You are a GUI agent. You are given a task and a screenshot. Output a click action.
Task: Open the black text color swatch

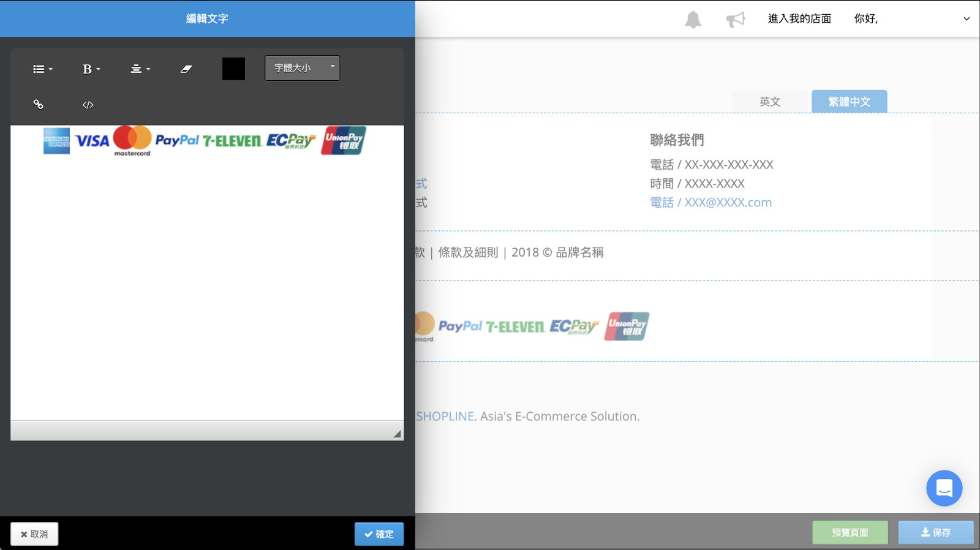[x=233, y=69]
